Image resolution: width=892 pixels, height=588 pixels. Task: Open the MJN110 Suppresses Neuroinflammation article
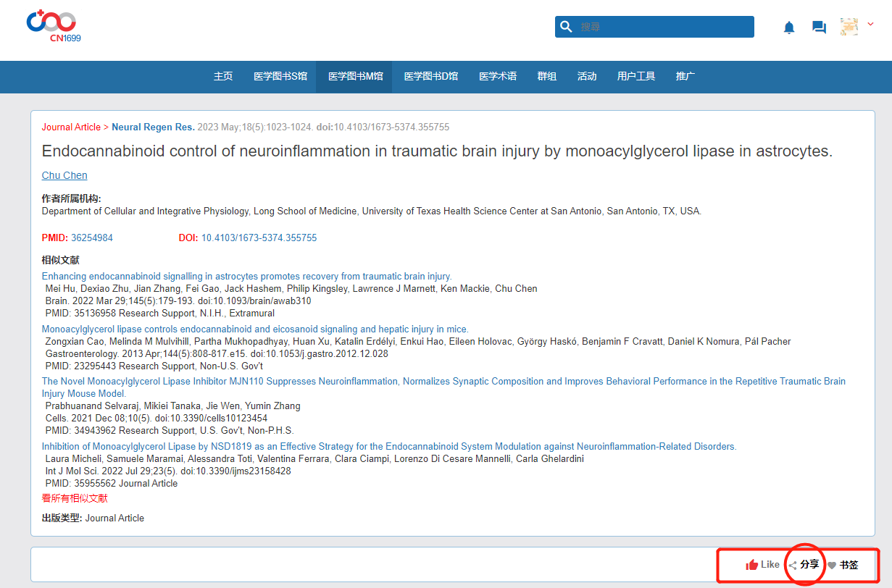point(443,381)
